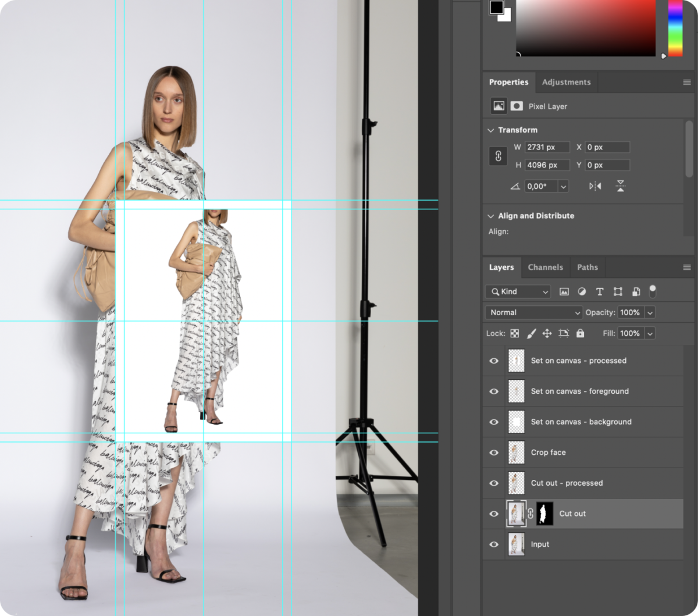Switch to the Channels tab
The image size is (698, 616).
pyautogui.click(x=545, y=268)
